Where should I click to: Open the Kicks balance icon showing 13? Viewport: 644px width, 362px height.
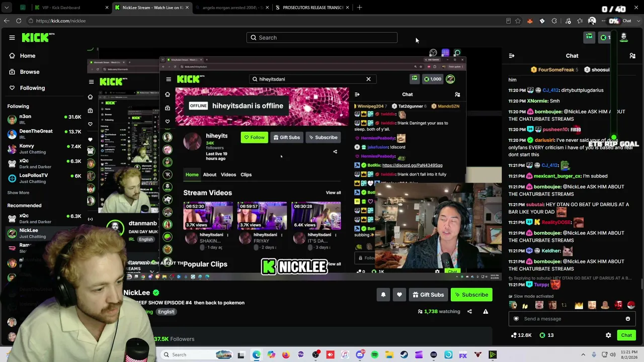pos(546,335)
